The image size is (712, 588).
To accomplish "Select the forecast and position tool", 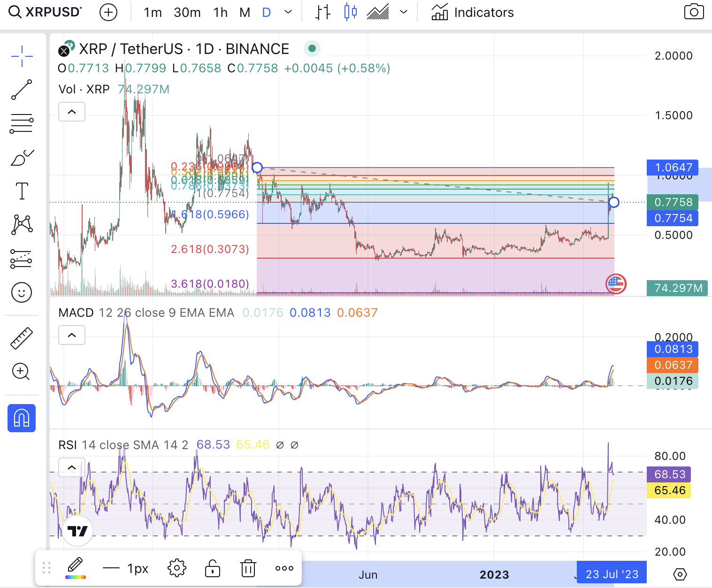I will (22, 259).
